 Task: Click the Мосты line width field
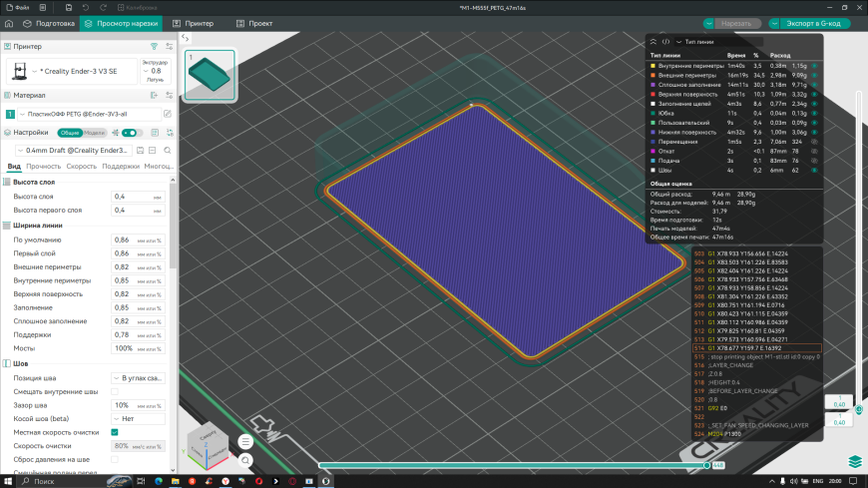pos(138,348)
